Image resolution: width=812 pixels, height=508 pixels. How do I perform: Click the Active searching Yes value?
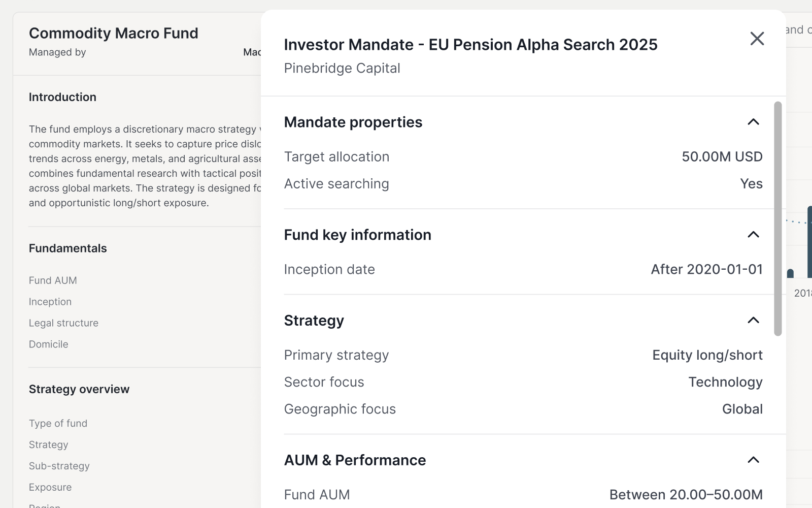pyautogui.click(x=751, y=184)
